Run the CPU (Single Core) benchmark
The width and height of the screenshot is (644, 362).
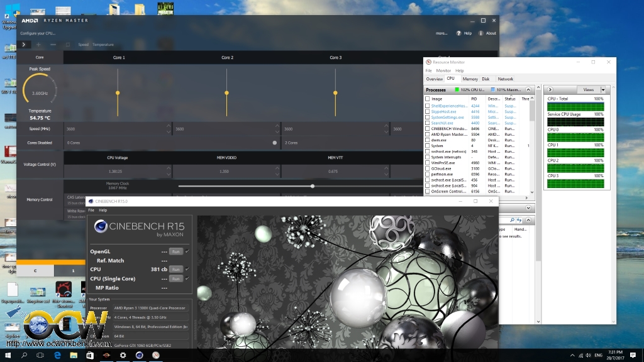[176, 278]
